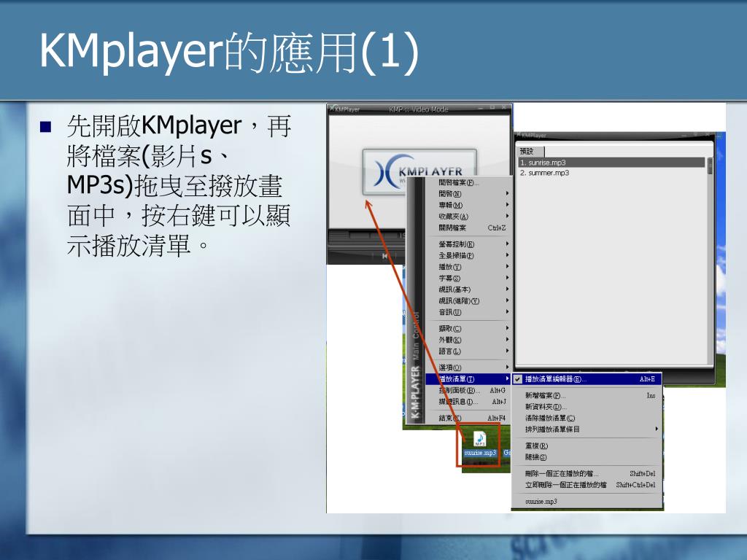Screen dimensions: 747x560
Task: Click the sunrise.mp3 desktop file icon
Action: tap(480, 443)
